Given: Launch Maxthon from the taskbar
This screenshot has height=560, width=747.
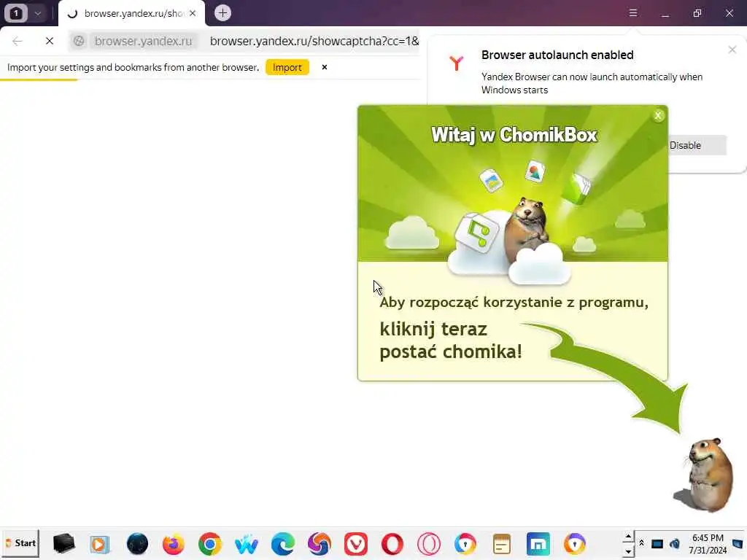Looking at the screenshot, I should 538,544.
